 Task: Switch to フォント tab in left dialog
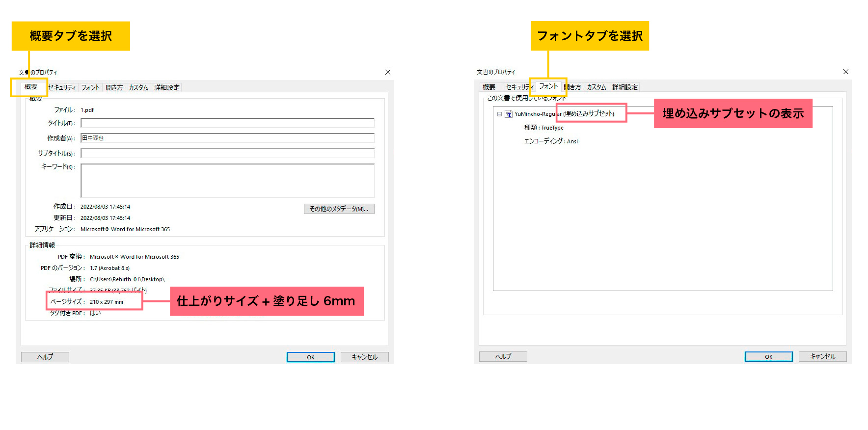coord(90,87)
